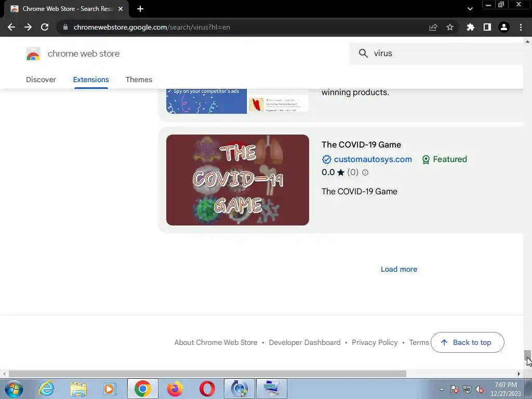View site information lock icon
Screen dimensions: 532x399
65,27
